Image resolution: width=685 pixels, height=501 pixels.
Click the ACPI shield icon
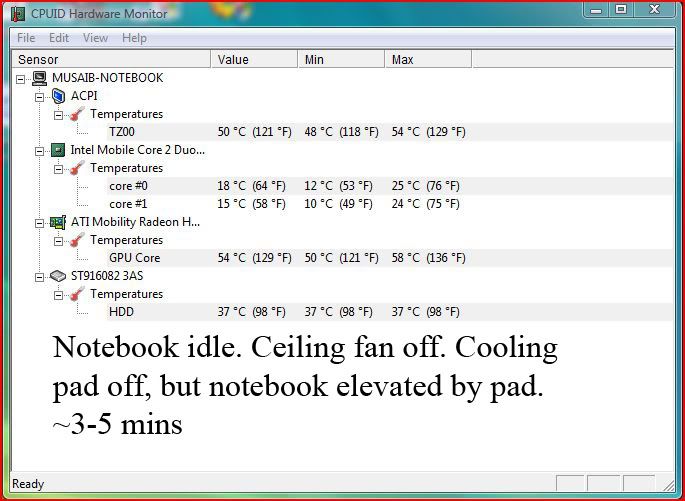[59, 96]
